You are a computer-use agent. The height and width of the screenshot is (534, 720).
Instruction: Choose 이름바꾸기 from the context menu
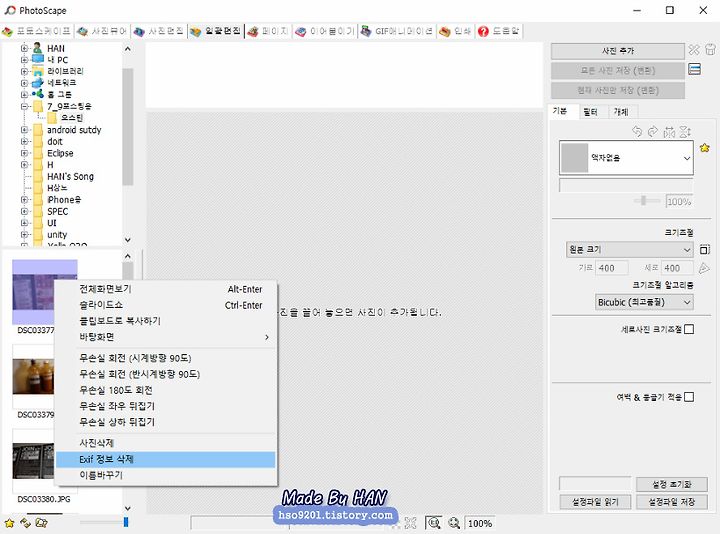click(166, 475)
